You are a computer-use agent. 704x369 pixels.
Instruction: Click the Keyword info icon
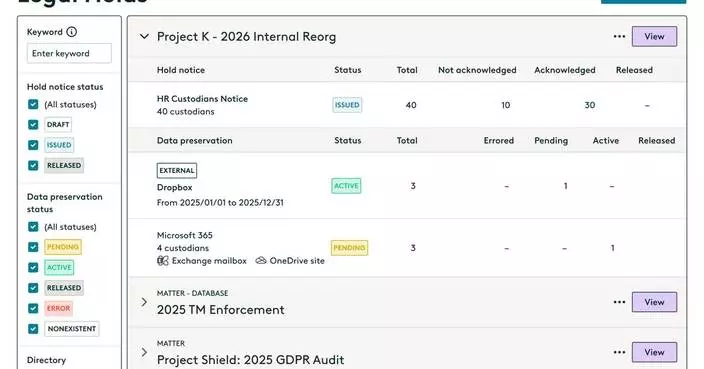click(x=71, y=32)
